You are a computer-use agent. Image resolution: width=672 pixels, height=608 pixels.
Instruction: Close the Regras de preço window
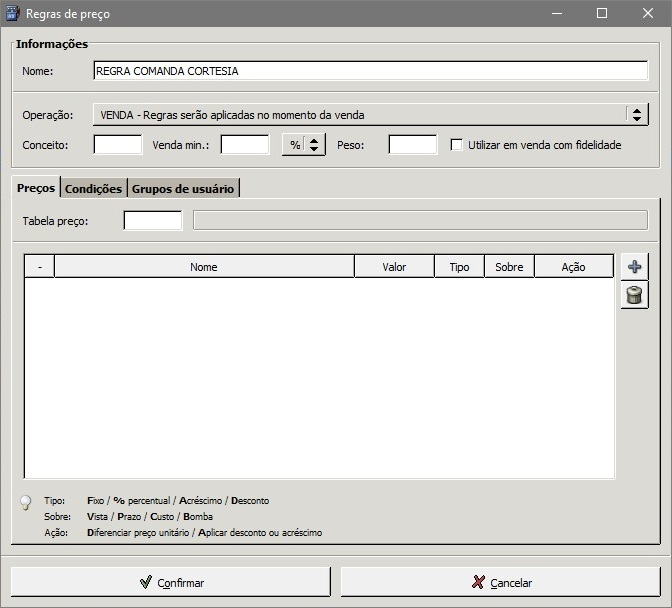648,13
